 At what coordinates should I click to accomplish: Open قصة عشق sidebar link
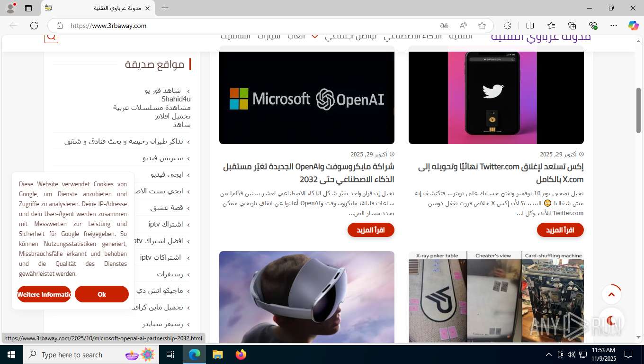pyautogui.click(x=167, y=208)
